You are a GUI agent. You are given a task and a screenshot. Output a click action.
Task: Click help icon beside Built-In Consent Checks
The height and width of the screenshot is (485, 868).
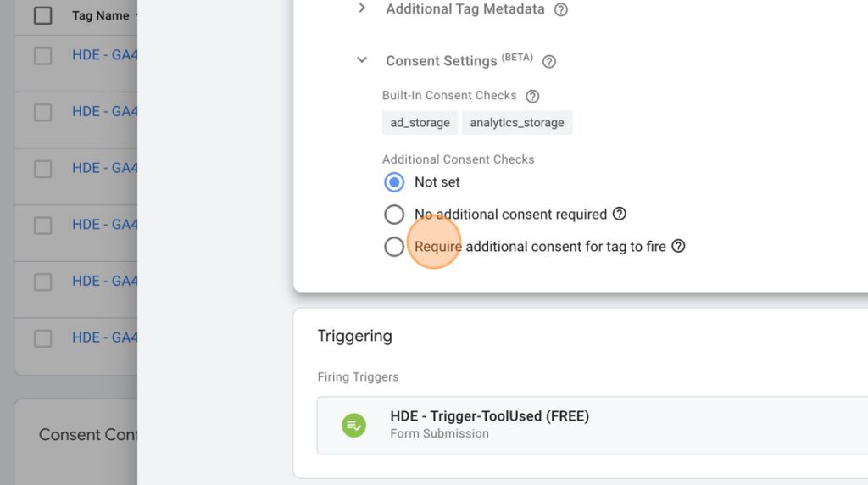[x=532, y=97]
